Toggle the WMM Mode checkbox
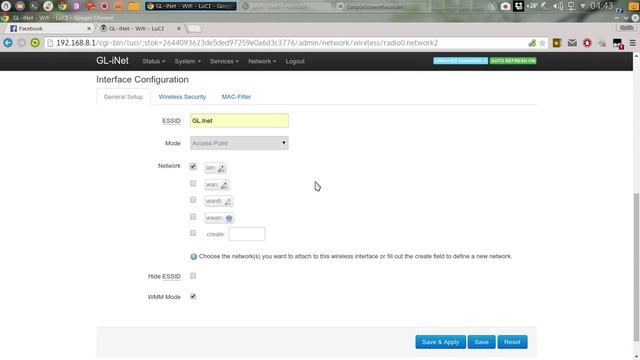 (193, 296)
